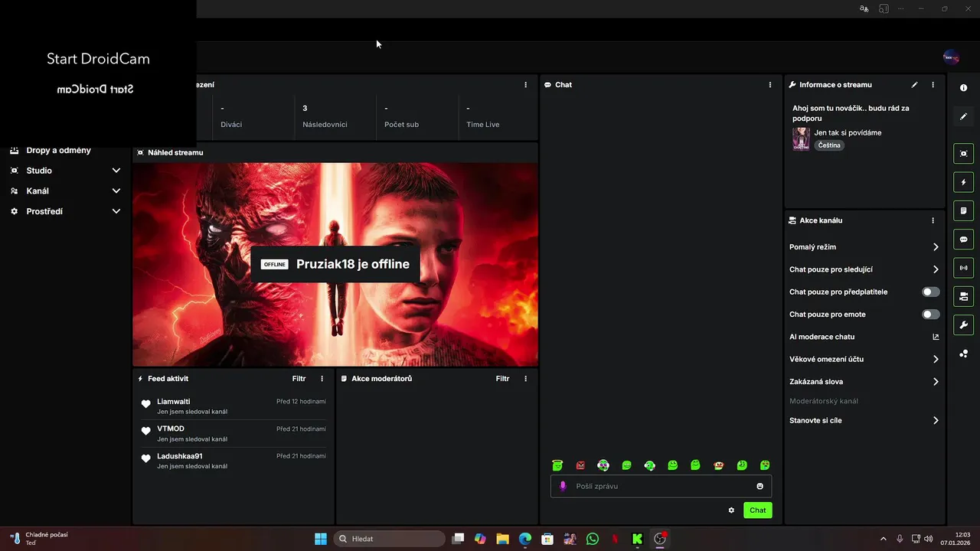The width and height of the screenshot is (980, 551).
Task: Toggle the wrench stream info sidebar icon
Action: [963, 325]
